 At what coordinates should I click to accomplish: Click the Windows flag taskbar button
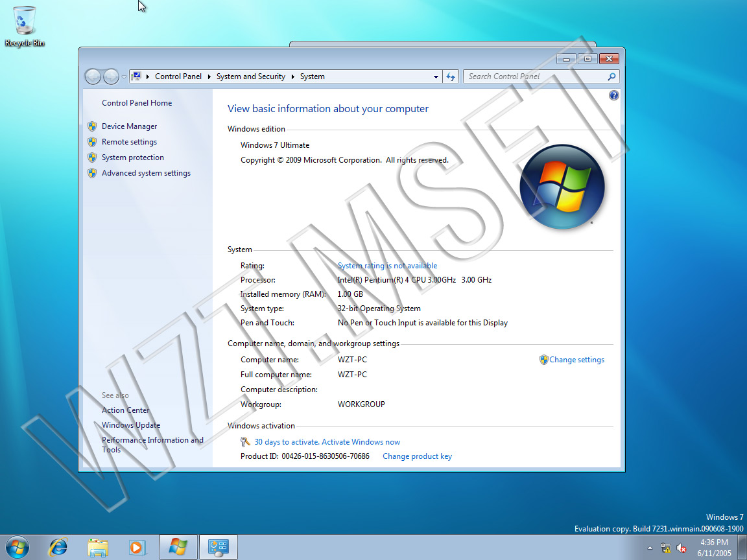(178, 548)
